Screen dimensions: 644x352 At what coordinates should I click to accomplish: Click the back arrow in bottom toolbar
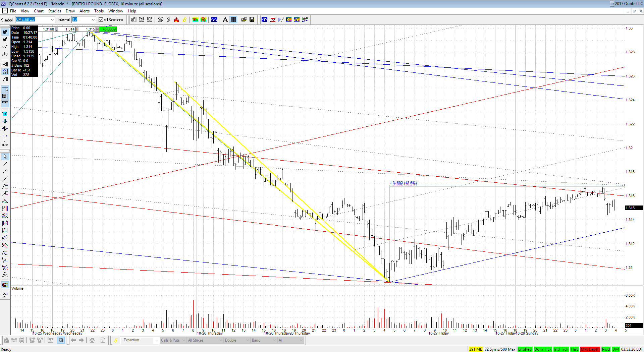[73, 340]
